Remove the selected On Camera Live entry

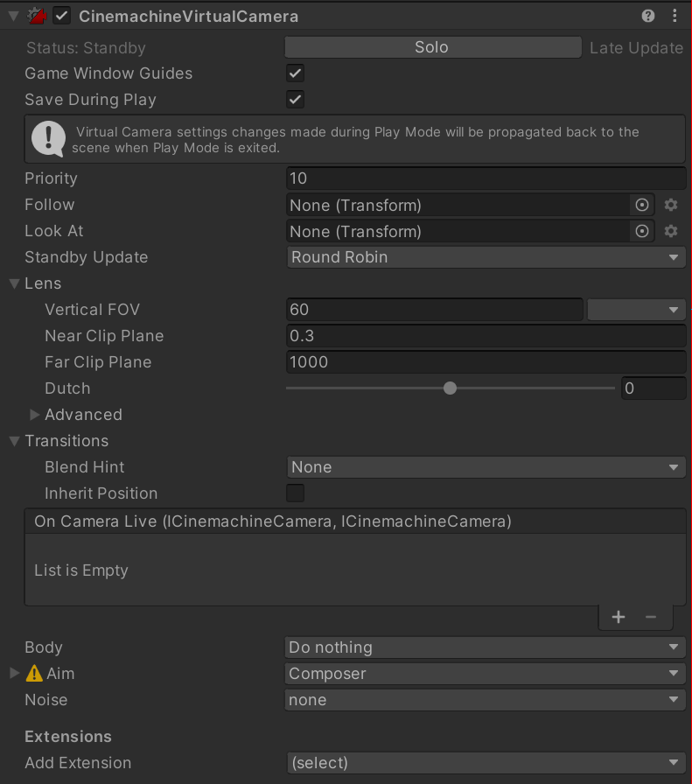(651, 617)
